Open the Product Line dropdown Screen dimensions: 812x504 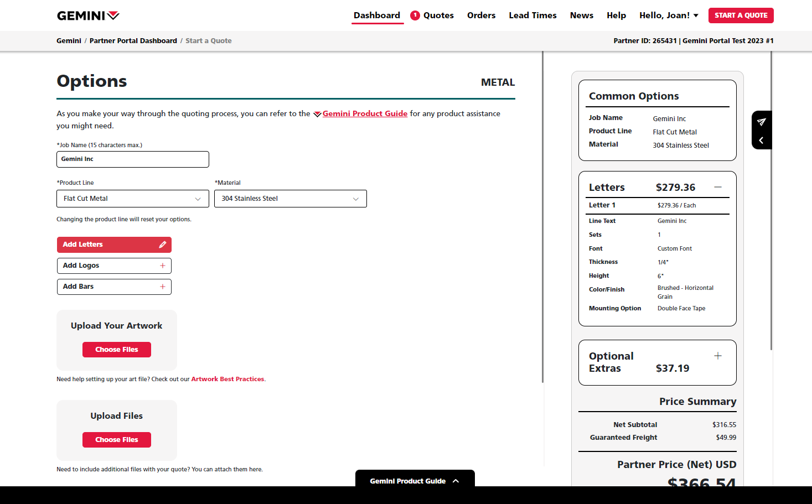(x=133, y=199)
